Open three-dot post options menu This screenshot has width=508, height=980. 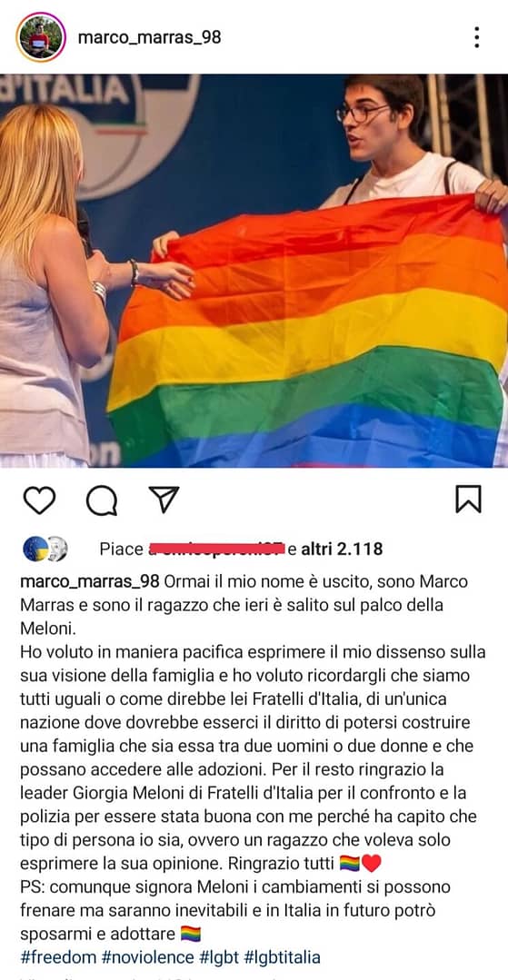477,37
